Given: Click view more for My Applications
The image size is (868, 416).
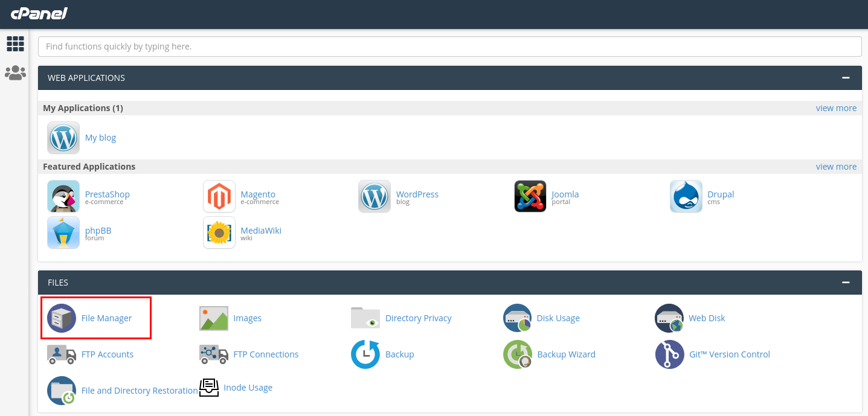Looking at the screenshot, I should (836, 108).
